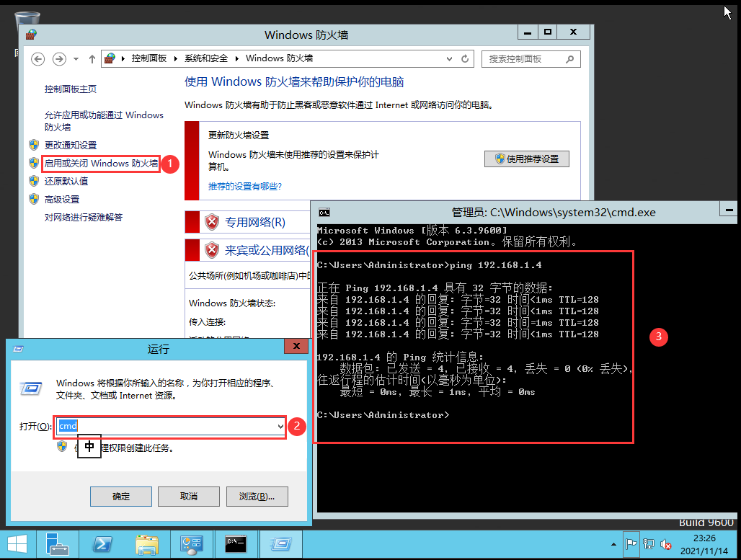Image resolution: width=741 pixels, height=560 pixels.
Task: Open 更改通知设置 link
Action: [x=71, y=145]
